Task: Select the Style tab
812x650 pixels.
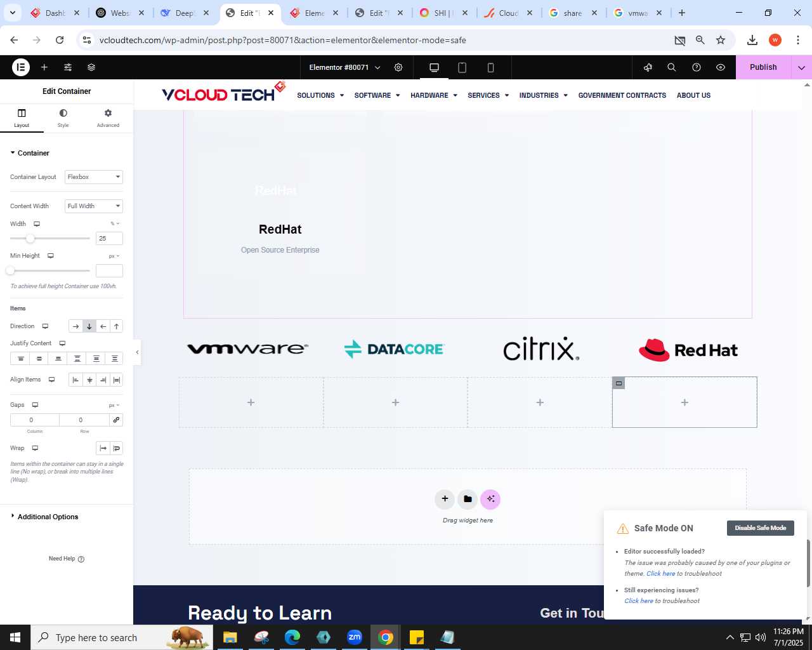Action: point(63,118)
